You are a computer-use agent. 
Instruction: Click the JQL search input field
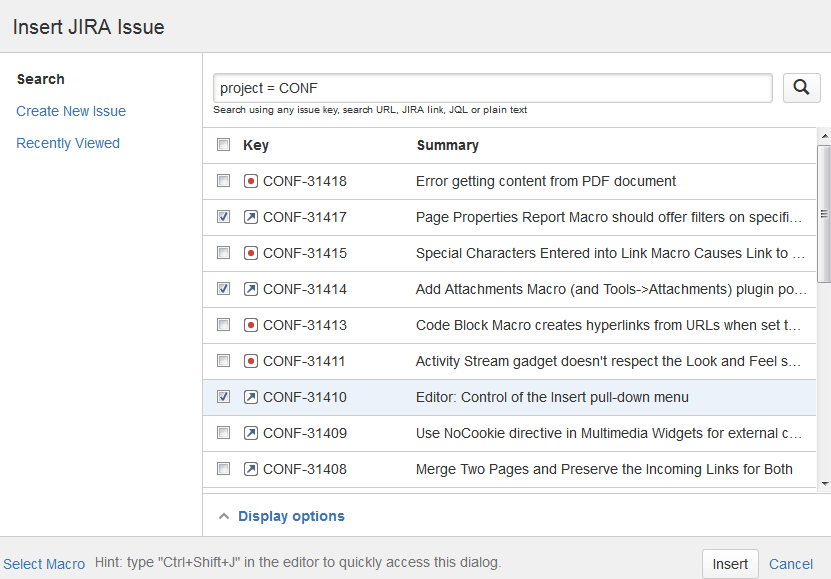[492, 88]
